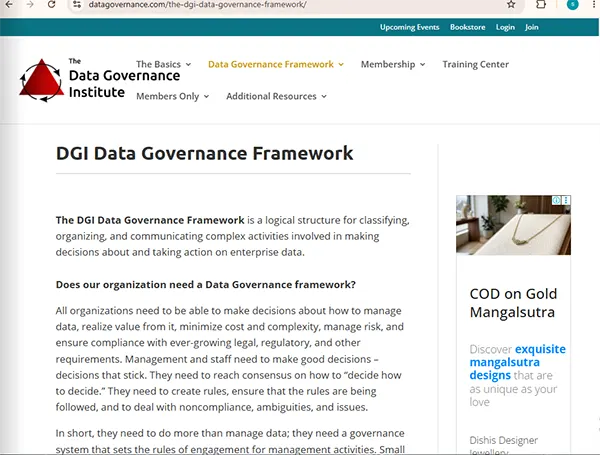
Task: Click the exquisite mangalsutra designs ad text
Action: point(518,362)
